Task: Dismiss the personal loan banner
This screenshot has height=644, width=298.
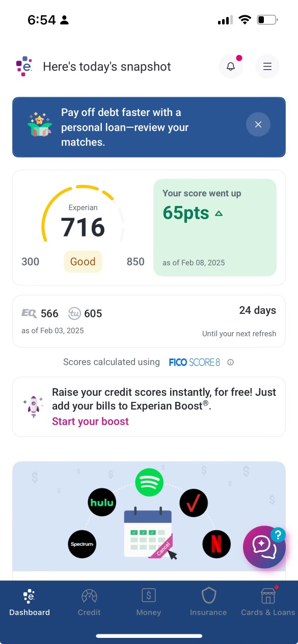Action: pyautogui.click(x=258, y=125)
